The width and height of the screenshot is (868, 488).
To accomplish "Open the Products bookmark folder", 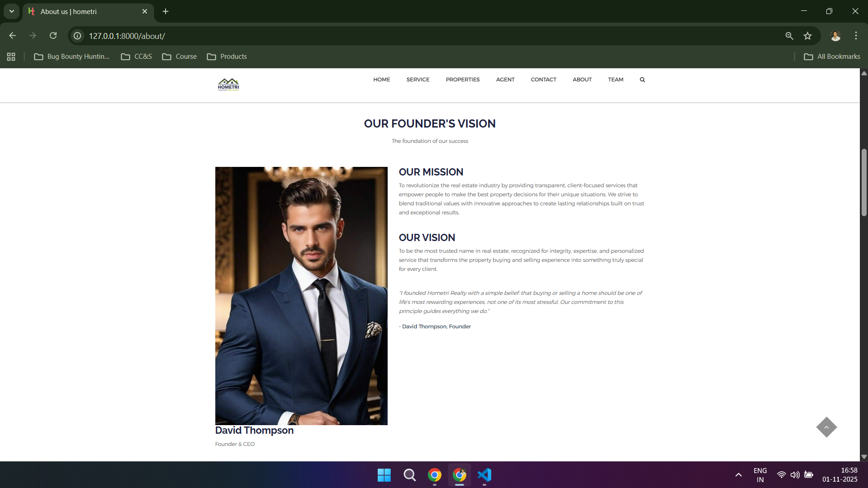I will coord(227,57).
